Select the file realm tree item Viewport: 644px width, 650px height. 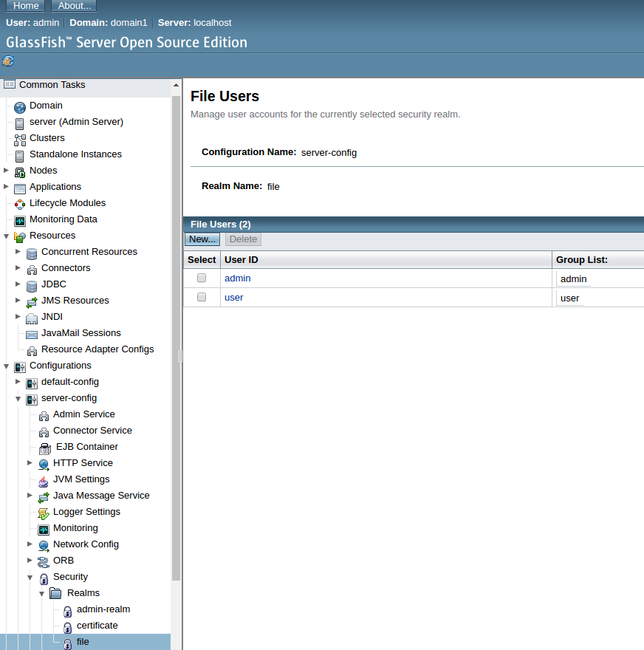tap(83, 641)
